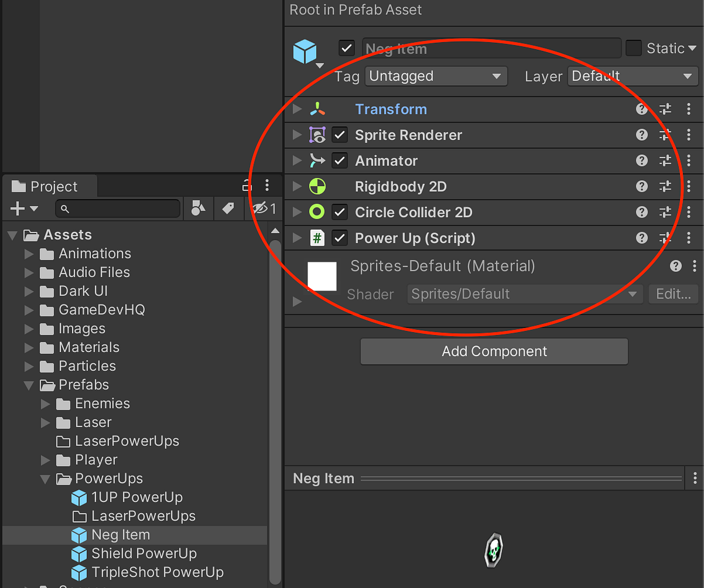The image size is (704, 588).
Task: Open the Project panel three-dot menu
Action: coord(268,185)
